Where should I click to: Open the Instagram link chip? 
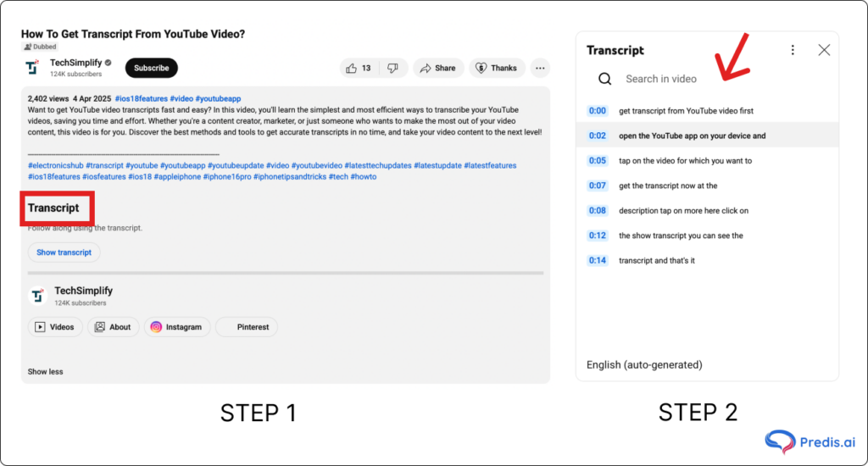point(176,327)
